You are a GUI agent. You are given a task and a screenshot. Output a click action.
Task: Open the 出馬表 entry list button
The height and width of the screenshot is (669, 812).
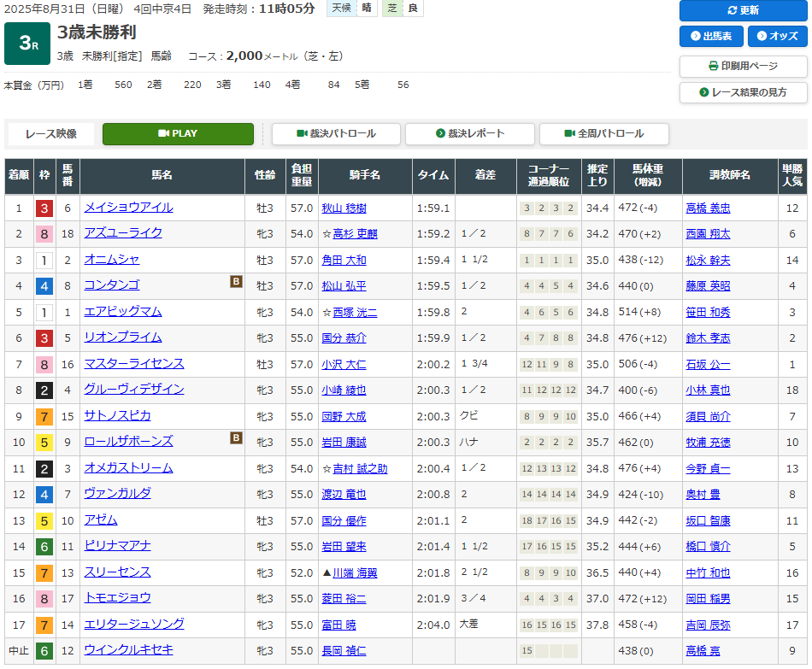711,36
